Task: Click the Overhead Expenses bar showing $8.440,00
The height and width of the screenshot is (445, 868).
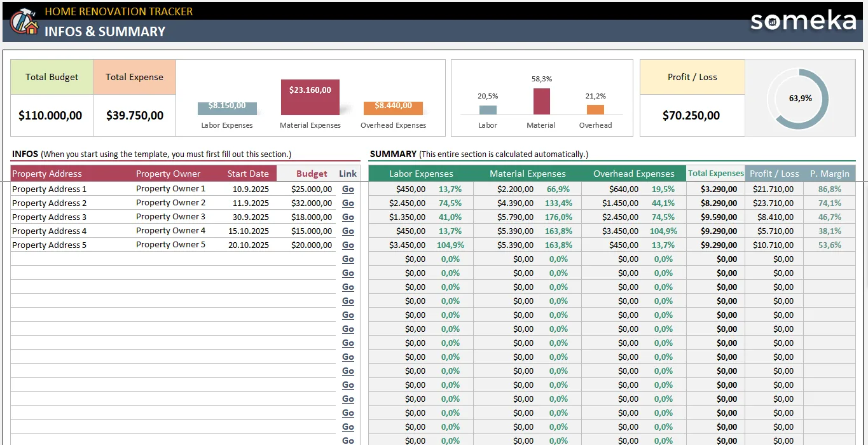Action: point(393,108)
